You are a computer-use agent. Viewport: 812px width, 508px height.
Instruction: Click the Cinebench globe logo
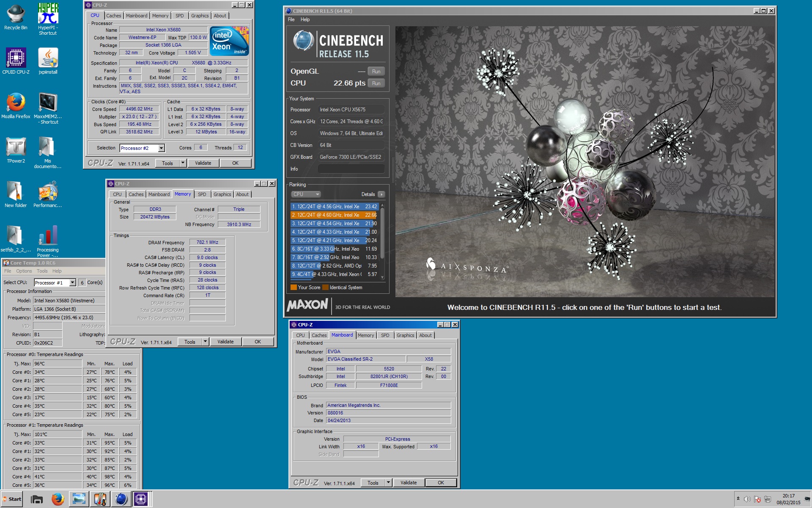click(x=303, y=41)
